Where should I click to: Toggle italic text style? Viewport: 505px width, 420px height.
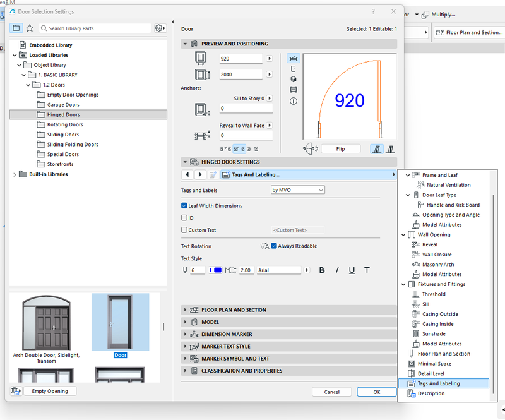[x=337, y=270]
